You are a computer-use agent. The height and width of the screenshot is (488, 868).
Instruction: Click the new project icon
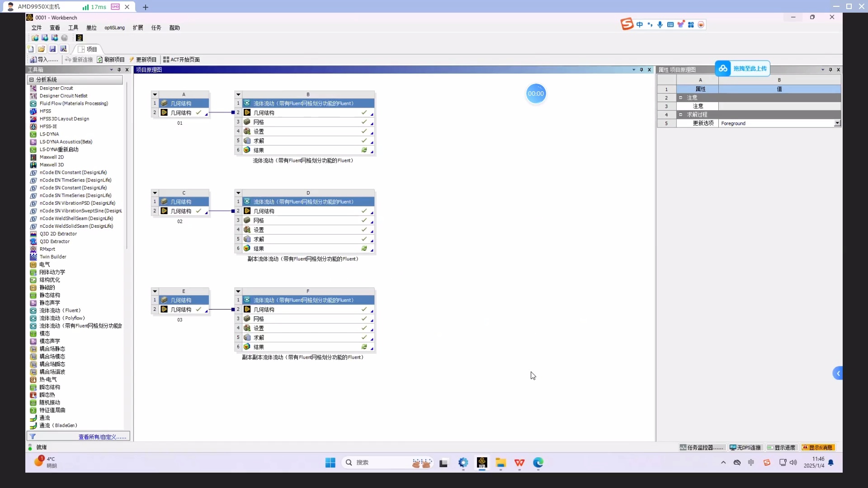(30, 49)
